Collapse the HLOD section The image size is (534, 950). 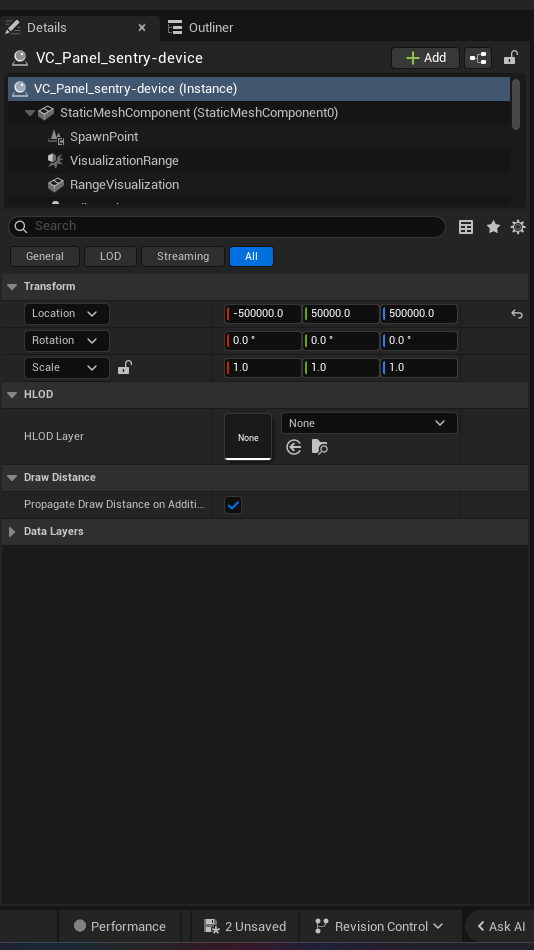(12, 394)
